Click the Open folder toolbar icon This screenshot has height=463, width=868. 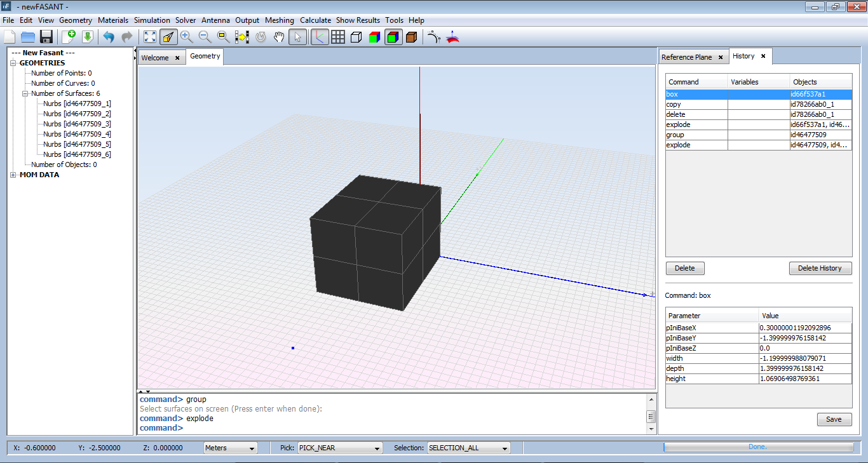click(28, 37)
